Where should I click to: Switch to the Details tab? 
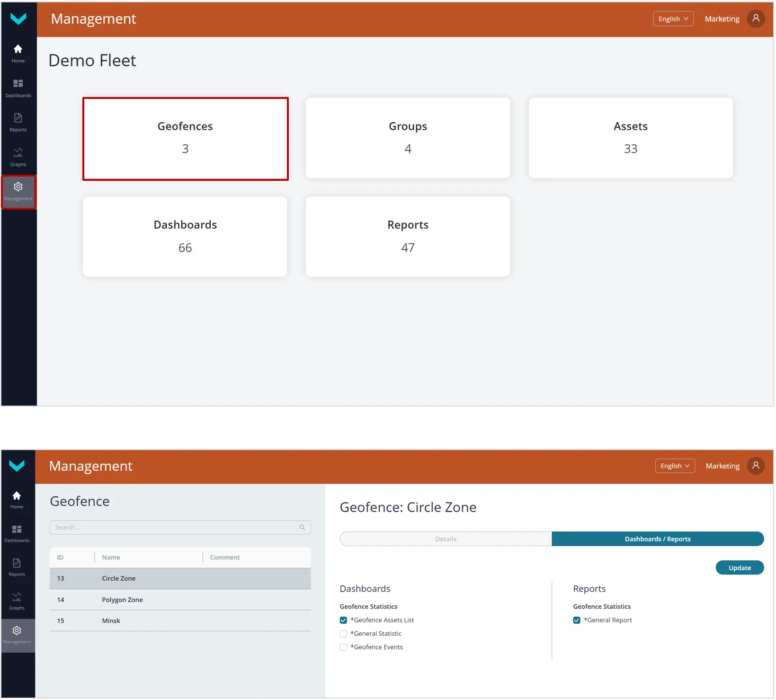(x=446, y=539)
